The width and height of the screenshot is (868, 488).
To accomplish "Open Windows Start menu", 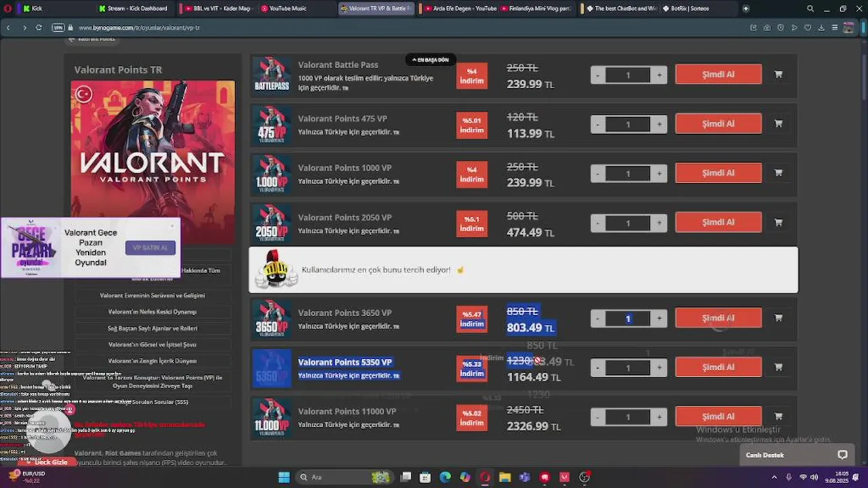I will (284, 477).
